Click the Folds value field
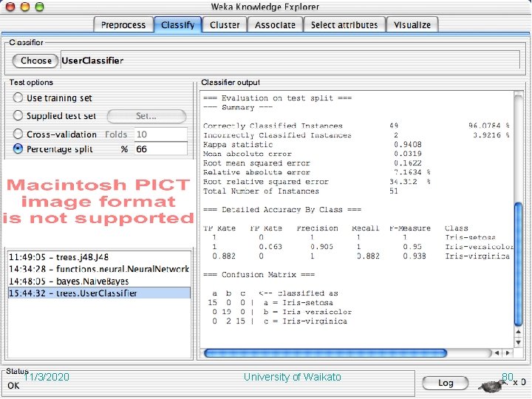This screenshot has height=399, width=532. pos(161,134)
